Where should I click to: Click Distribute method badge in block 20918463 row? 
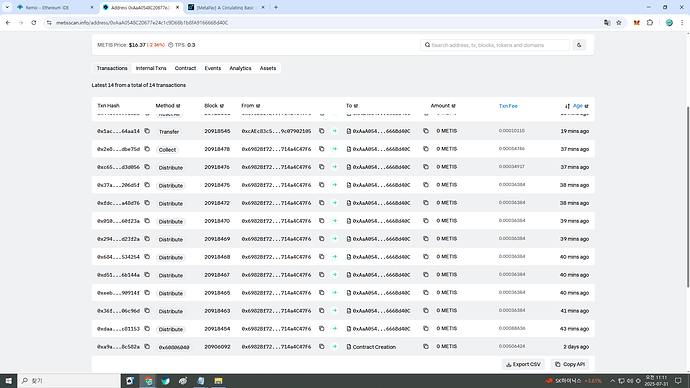click(171, 311)
